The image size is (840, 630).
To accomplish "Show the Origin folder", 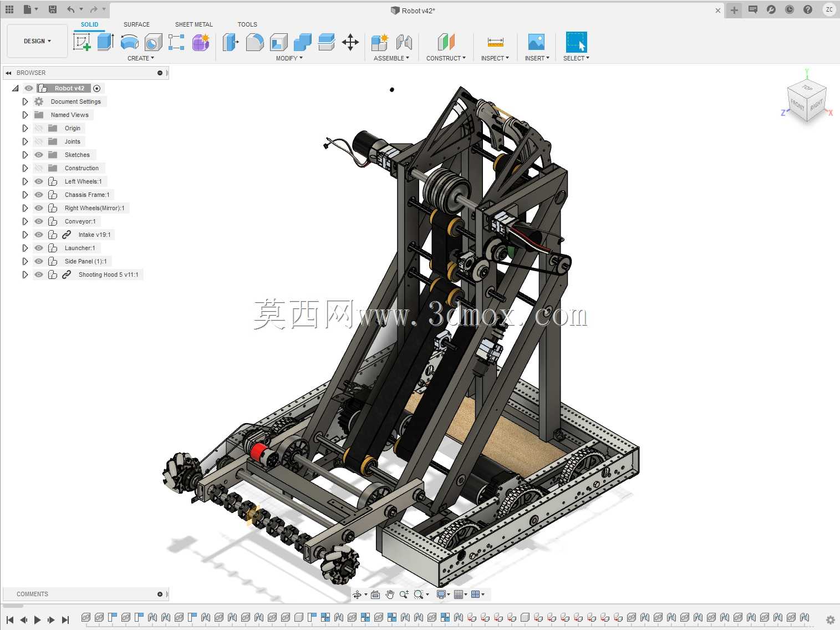I will (x=39, y=128).
